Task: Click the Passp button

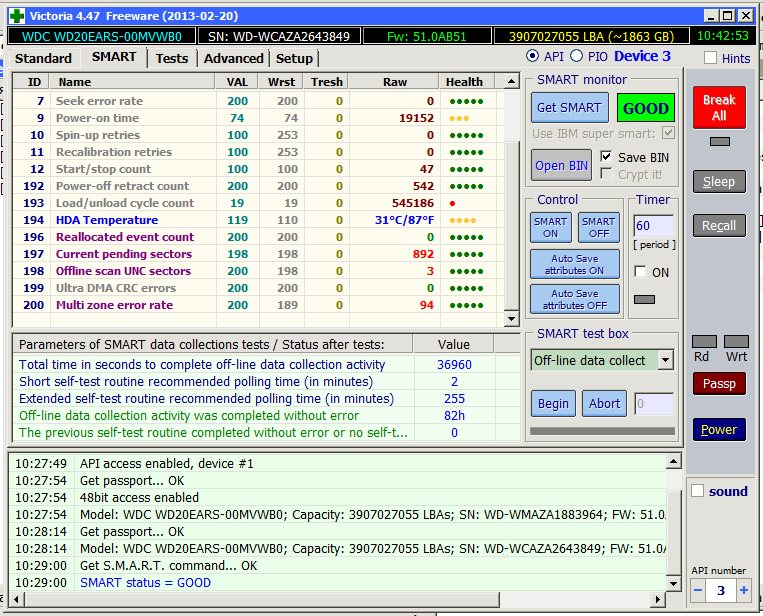Action: (719, 384)
